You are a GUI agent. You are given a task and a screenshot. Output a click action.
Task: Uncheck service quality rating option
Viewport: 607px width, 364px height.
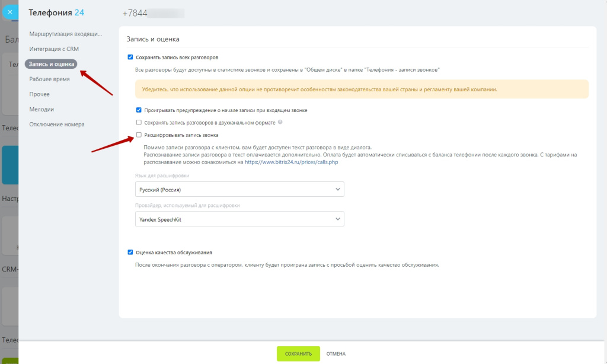tap(130, 252)
